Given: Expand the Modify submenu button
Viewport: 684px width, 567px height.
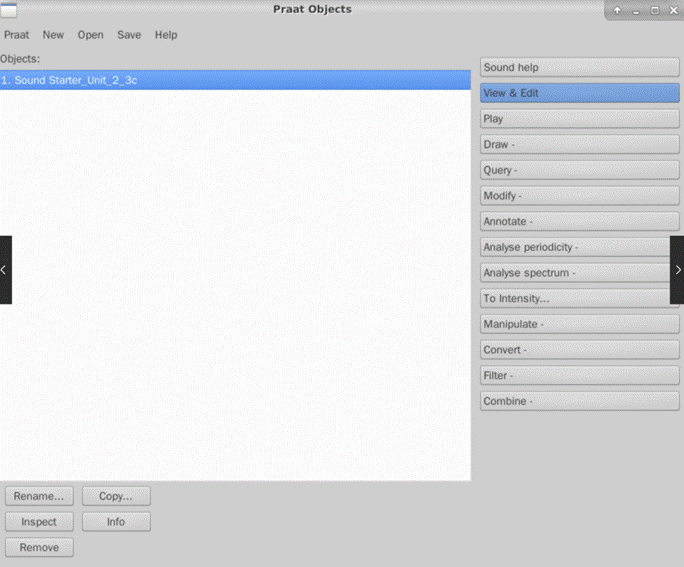Looking at the screenshot, I should pyautogui.click(x=580, y=196).
